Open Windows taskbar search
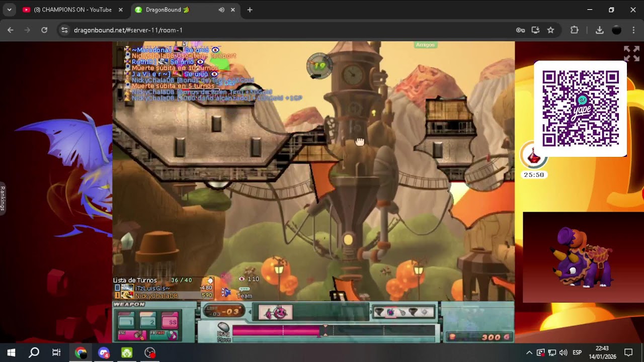Screen dimensions: 644x362 (34, 352)
